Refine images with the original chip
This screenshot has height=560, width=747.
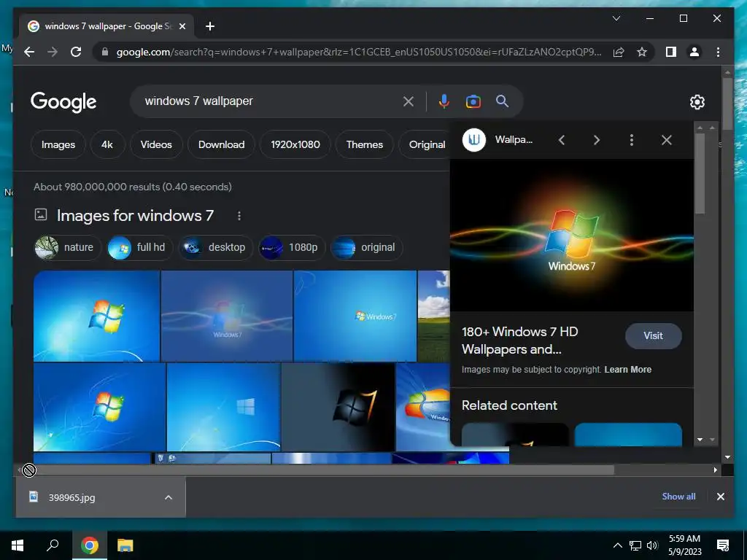367,248
